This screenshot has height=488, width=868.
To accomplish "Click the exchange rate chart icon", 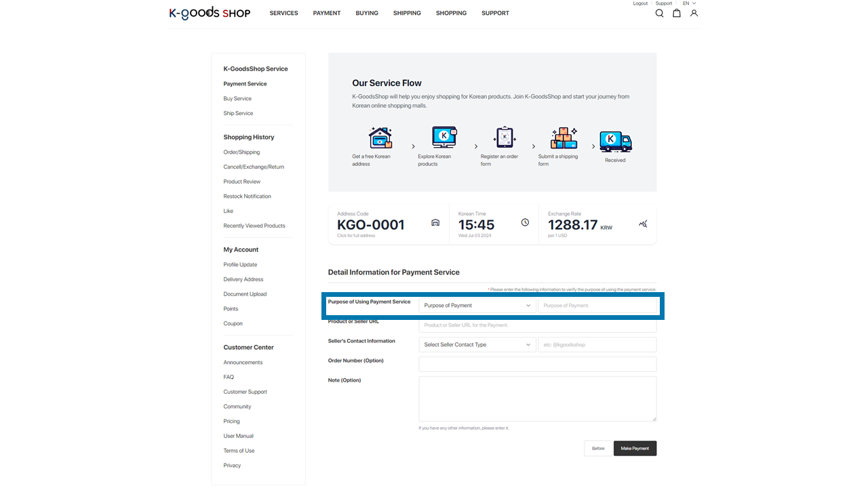I will (643, 224).
